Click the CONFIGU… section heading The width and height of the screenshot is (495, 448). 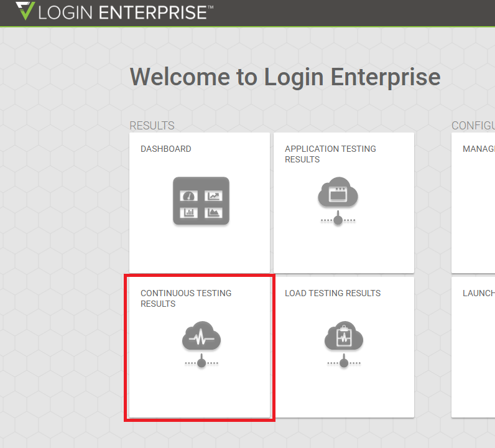pyautogui.click(x=473, y=126)
